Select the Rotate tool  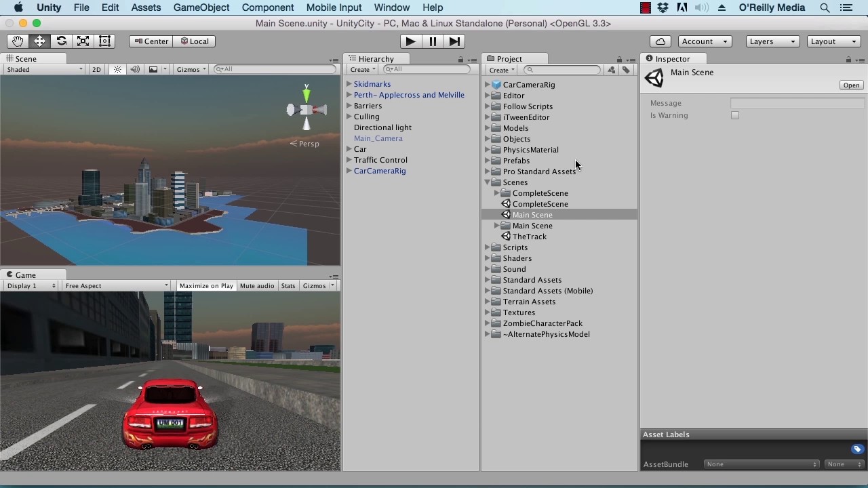point(61,41)
